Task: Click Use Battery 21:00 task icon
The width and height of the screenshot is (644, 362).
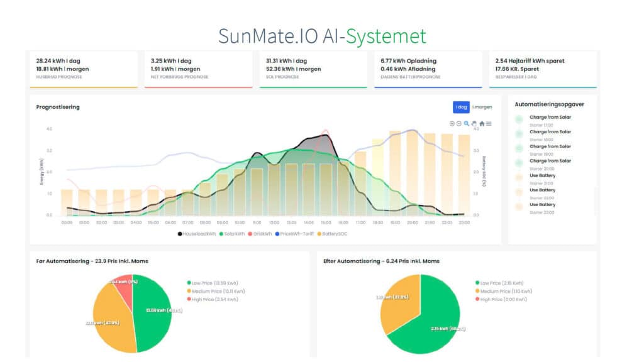Action: click(x=519, y=178)
